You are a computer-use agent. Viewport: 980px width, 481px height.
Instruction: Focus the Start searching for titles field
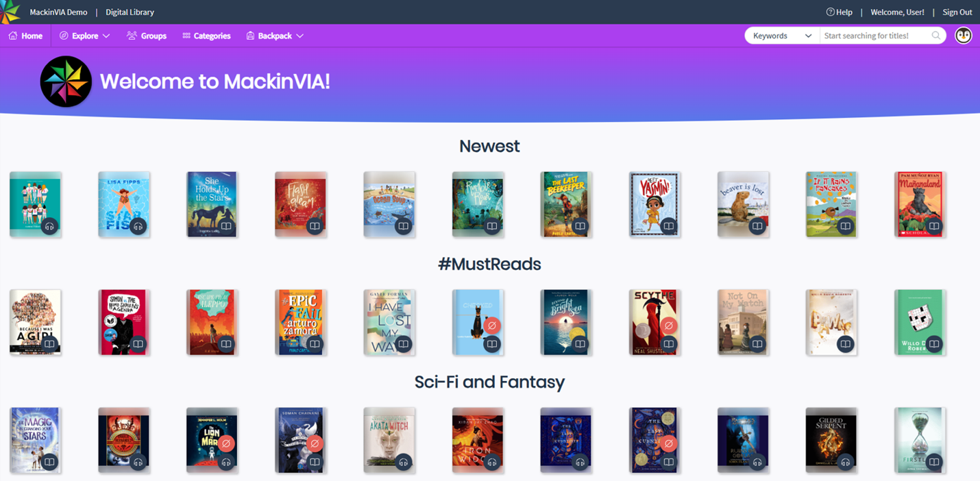(x=875, y=36)
